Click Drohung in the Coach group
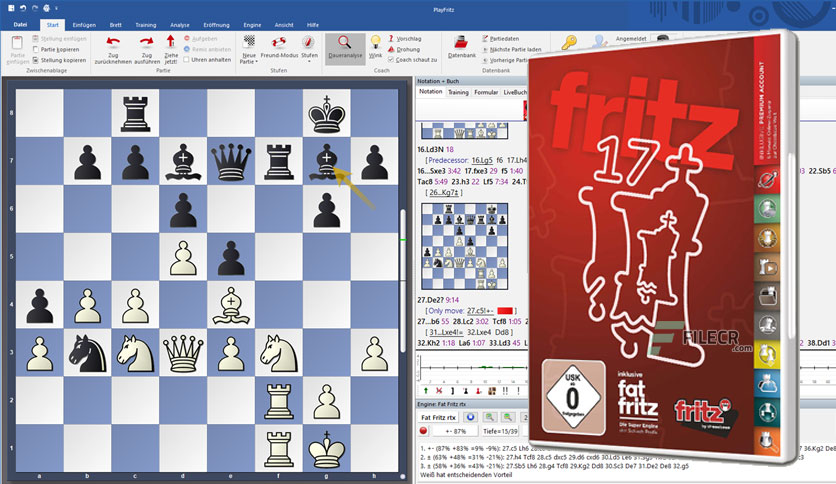The width and height of the screenshot is (836, 484). click(404, 50)
